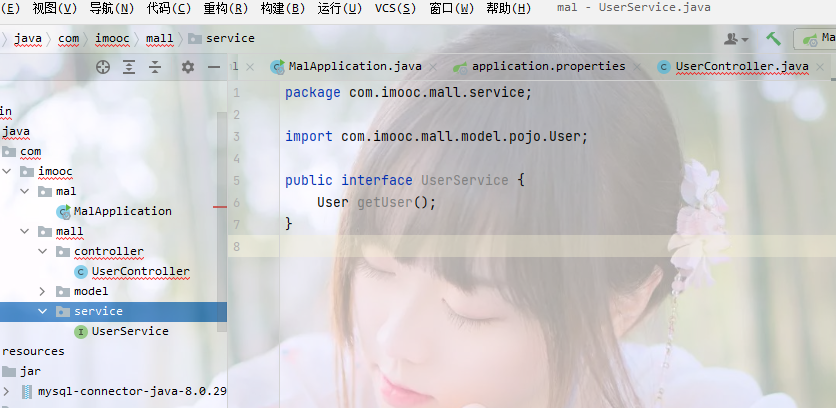Open the run configuration selector
Viewport: 836px width, 408px height.
(x=816, y=39)
